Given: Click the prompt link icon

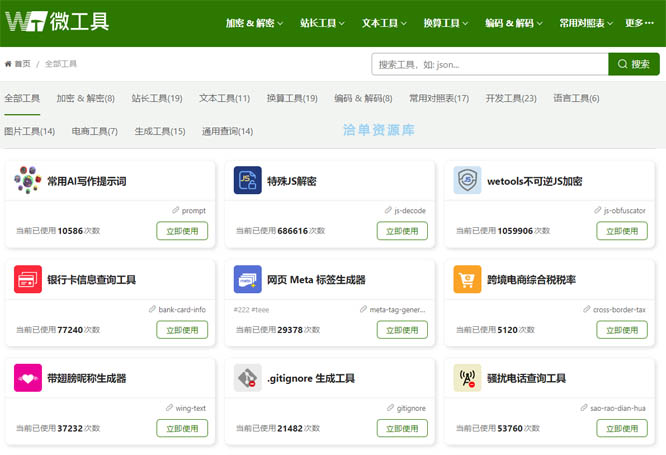Looking at the screenshot, I should (175, 210).
